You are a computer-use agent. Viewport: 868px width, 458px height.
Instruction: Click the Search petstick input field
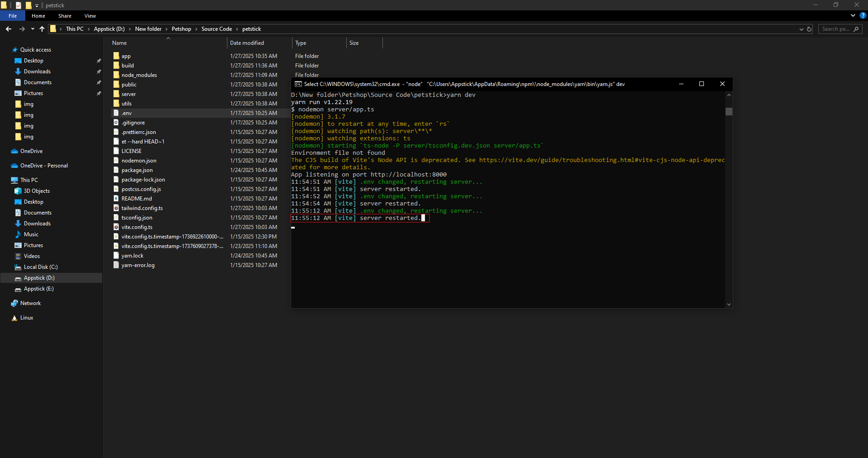(835, 29)
